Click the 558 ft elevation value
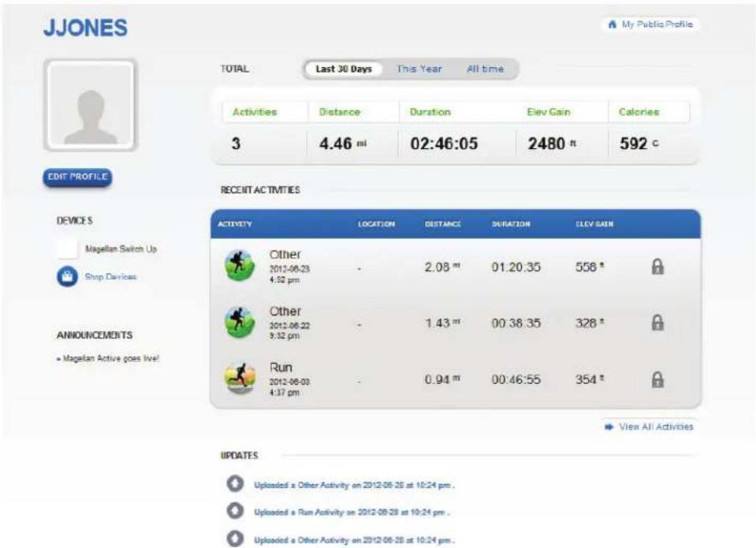Image resolution: width=756 pixels, height=548 pixels. click(x=590, y=267)
